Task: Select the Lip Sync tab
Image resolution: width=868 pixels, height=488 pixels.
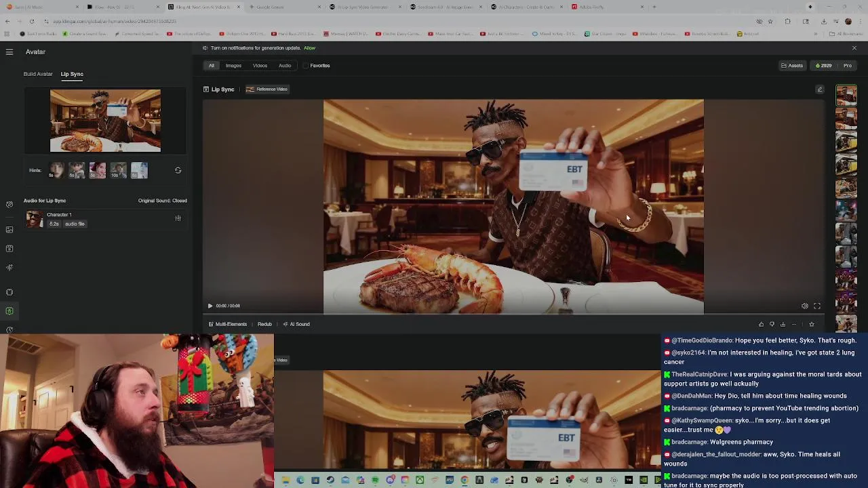Action: [72, 74]
